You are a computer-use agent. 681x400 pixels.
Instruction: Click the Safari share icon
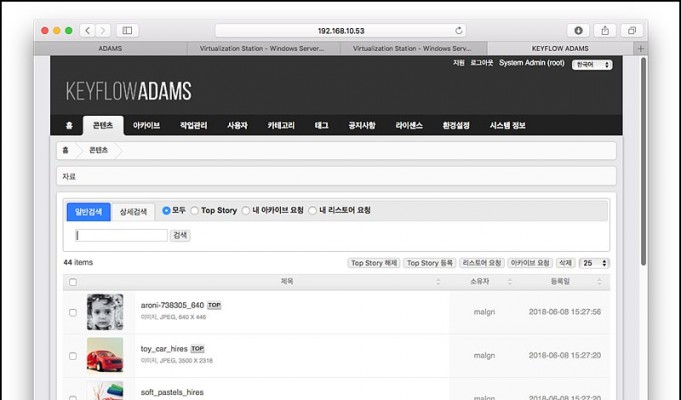click(605, 30)
